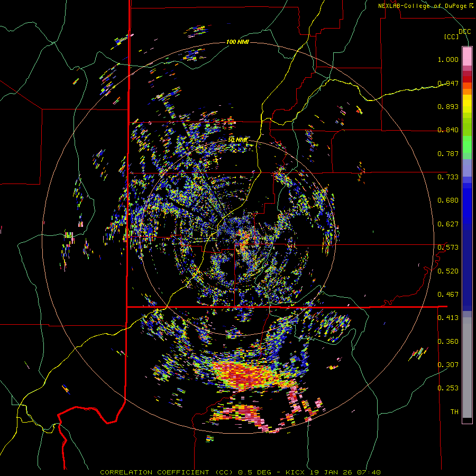476x476 pixels.
Task: Select the 0.947 scale value
Action: pos(448,83)
